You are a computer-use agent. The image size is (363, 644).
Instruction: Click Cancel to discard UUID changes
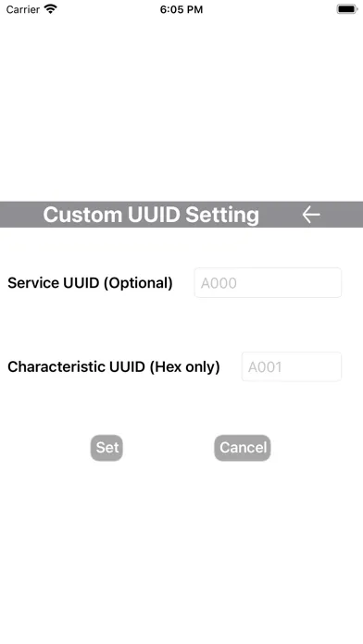(243, 448)
